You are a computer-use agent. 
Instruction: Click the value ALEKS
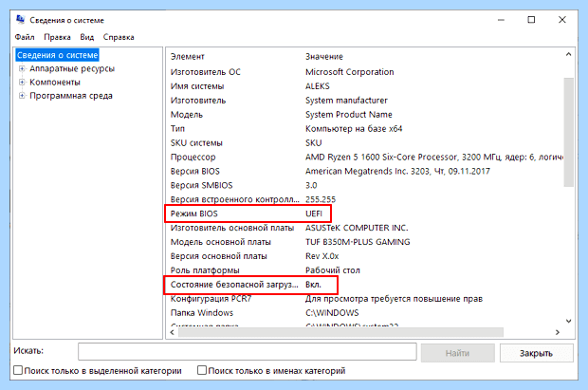point(318,86)
